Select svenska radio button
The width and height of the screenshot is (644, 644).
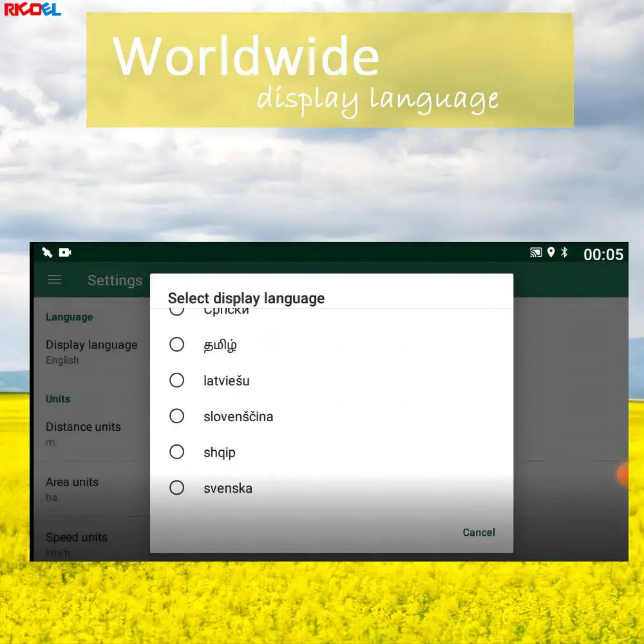(176, 488)
